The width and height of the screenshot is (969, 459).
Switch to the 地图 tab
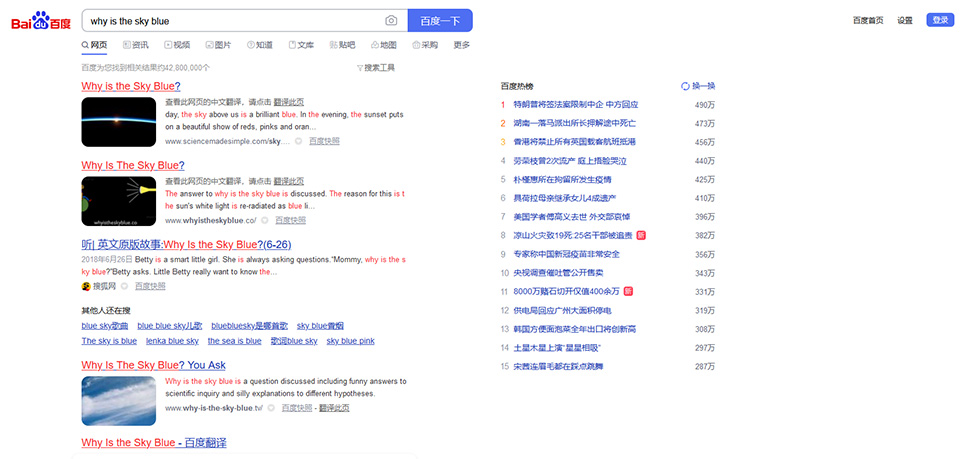[x=384, y=45]
